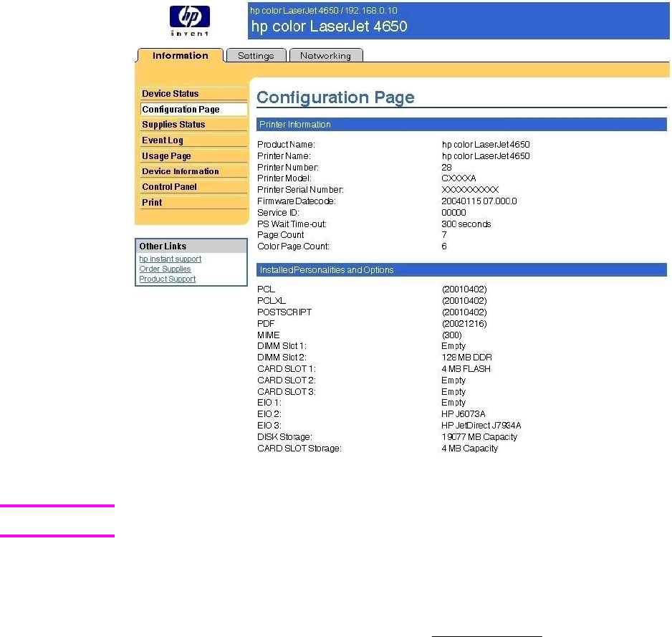Click PS Wait Time-out value 300 seconds
Screen dimensions: 672x637
[x=466, y=224]
